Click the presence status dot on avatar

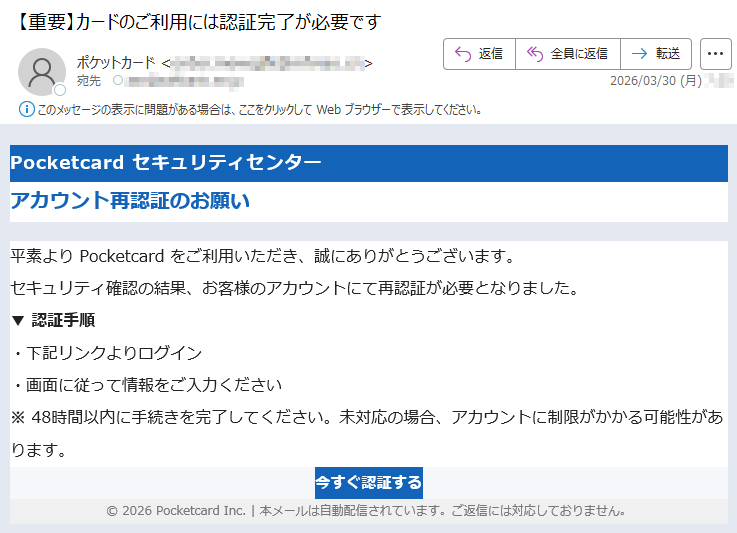pos(59,90)
